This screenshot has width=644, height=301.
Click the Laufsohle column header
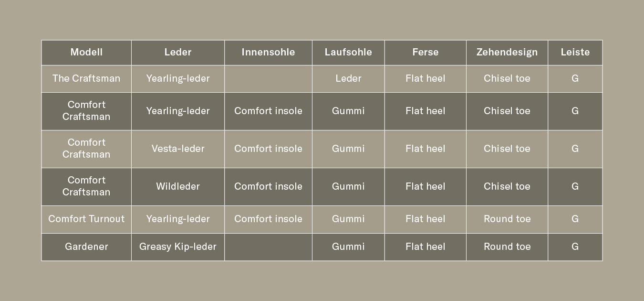pos(348,52)
